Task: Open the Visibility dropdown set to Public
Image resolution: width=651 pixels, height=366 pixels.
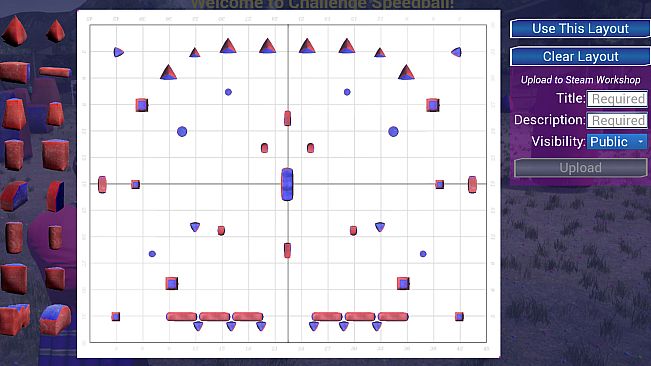Action: pos(617,142)
